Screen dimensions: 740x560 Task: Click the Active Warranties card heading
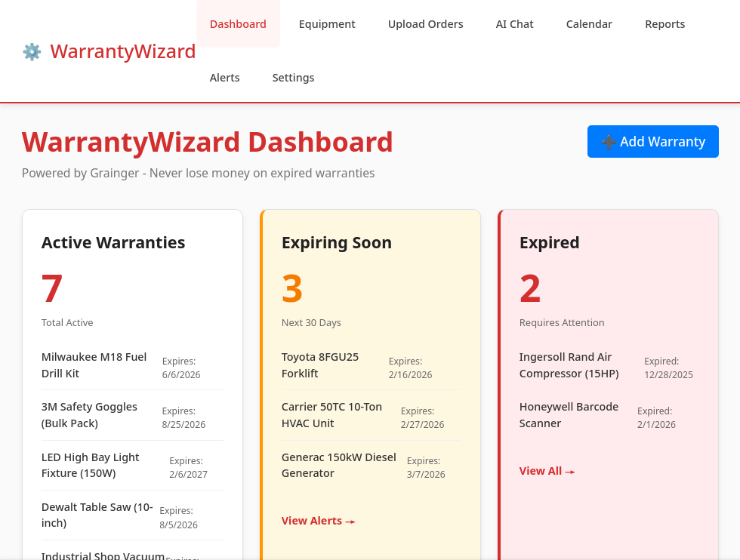pyautogui.click(x=113, y=242)
